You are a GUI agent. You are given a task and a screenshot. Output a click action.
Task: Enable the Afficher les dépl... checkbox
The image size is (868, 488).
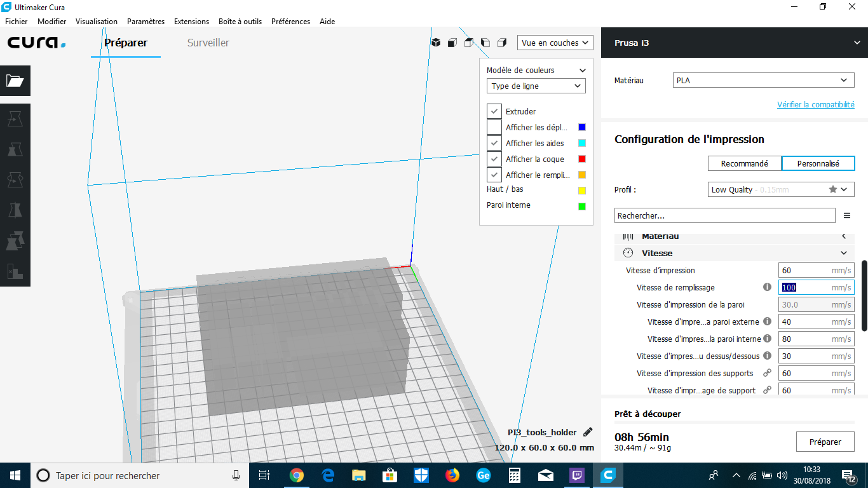[494, 127]
